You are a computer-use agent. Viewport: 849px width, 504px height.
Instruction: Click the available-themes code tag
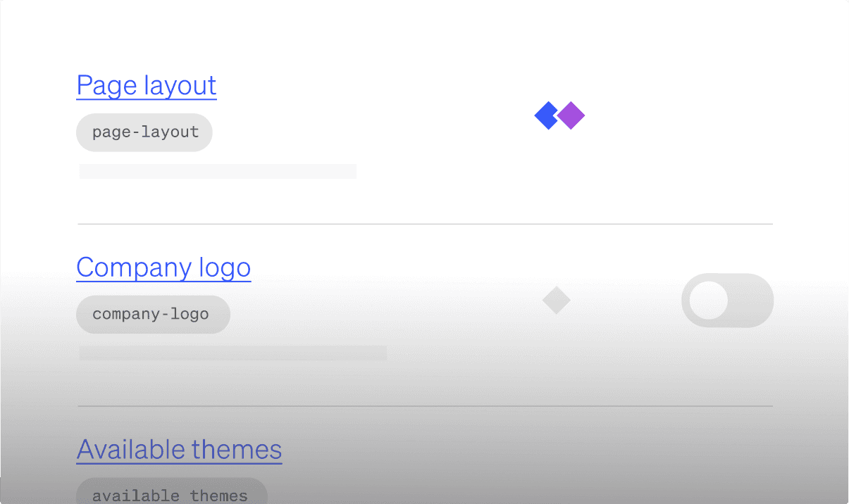(x=171, y=494)
